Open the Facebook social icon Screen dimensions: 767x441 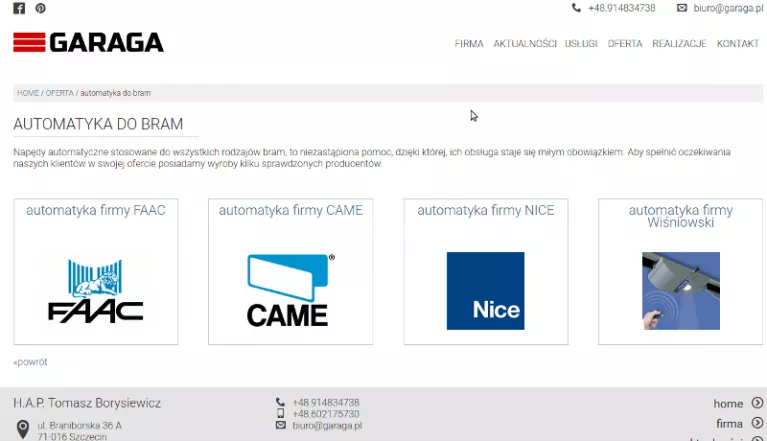(19, 8)
